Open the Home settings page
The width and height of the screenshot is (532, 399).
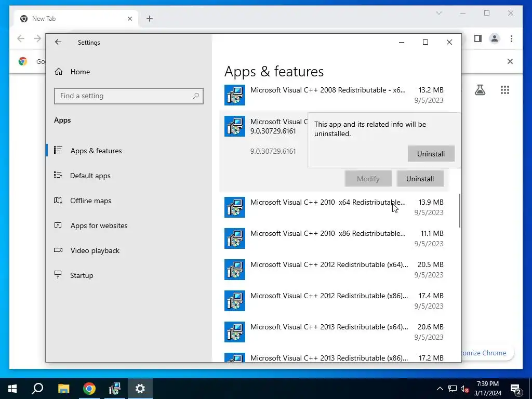80,72
